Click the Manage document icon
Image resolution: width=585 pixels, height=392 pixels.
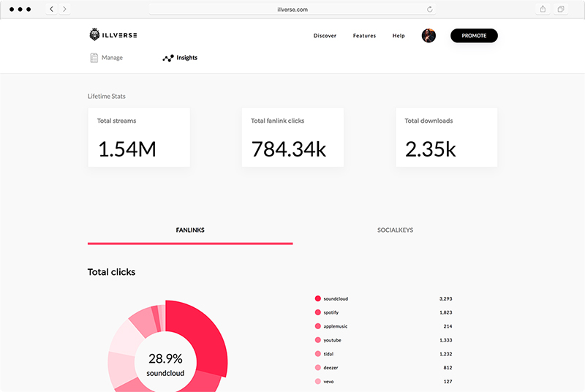(94, 58)
